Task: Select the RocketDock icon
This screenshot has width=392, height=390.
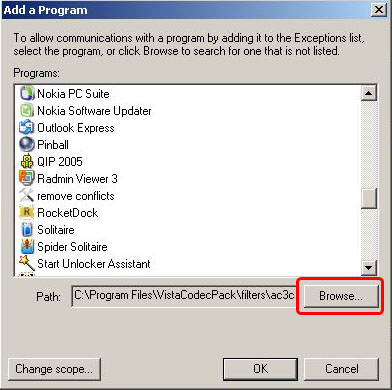Action: click(x=27, y=212)
